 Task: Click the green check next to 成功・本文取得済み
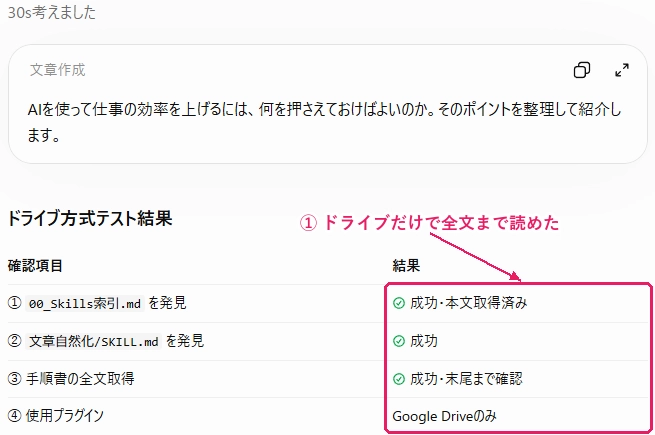(x=399, y=303)
